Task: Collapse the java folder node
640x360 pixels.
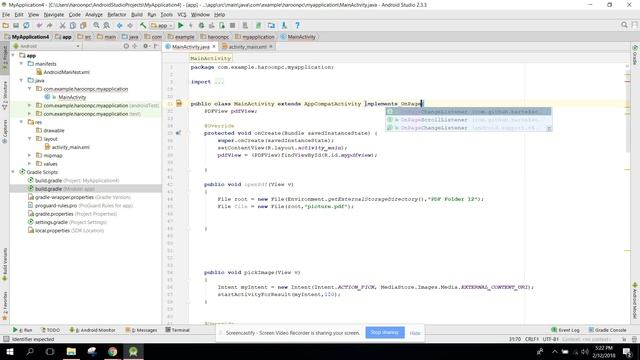Action: [x=21, y=80]
